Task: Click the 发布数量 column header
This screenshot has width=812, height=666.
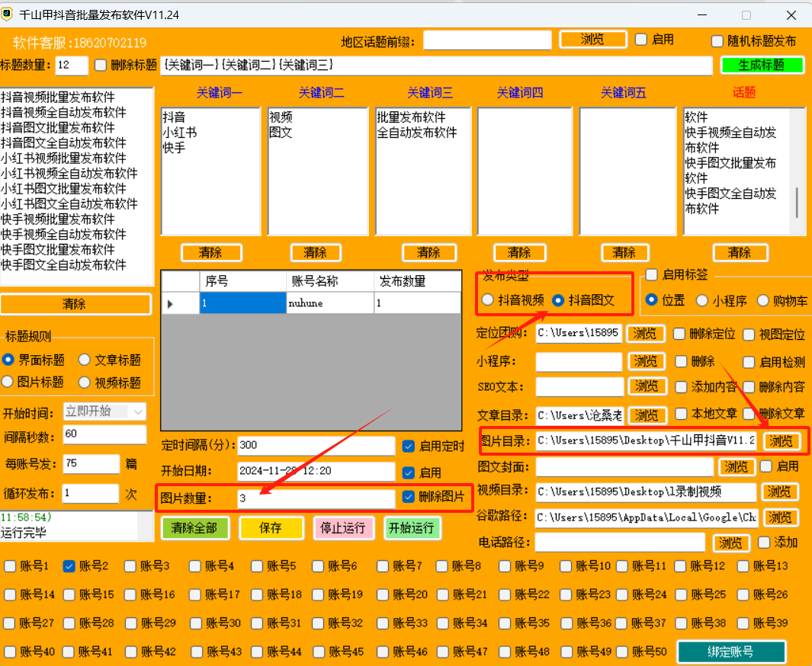Action: [417, 280]
